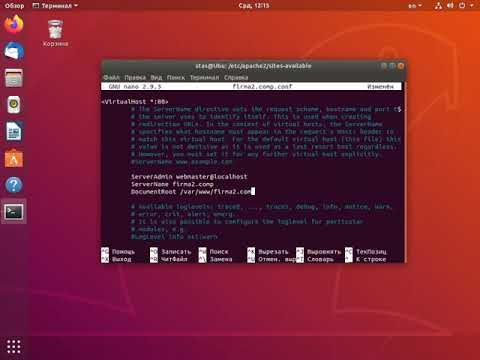The width and height of the screenshot is (480, 360).
Task: Click the ServerName firma2.comp line
Action: point(172,184)
